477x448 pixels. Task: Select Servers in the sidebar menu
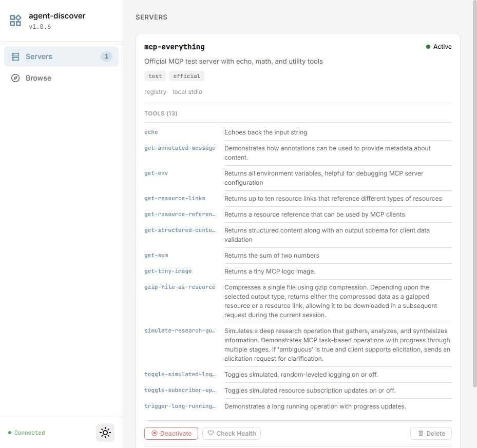[40, 56]
